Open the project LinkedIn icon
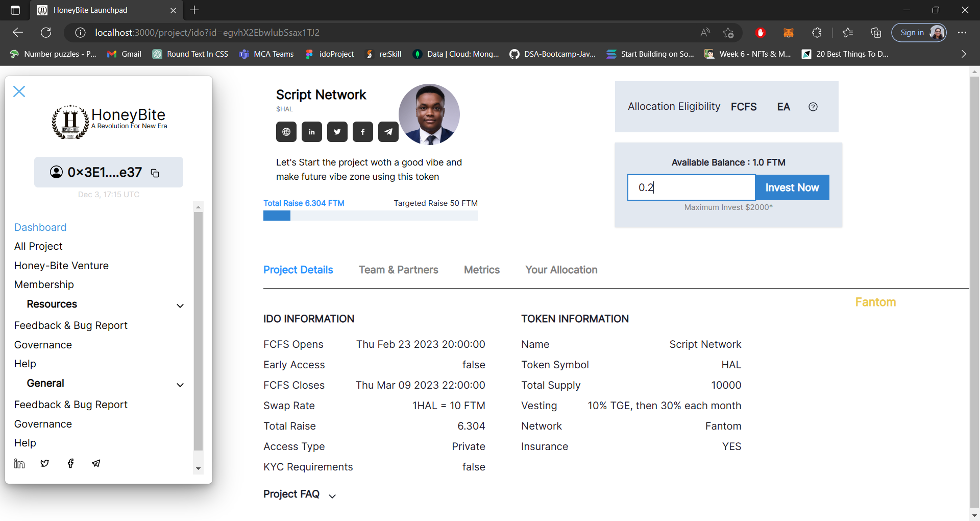The image size is (980, 521). coord(312,132)
